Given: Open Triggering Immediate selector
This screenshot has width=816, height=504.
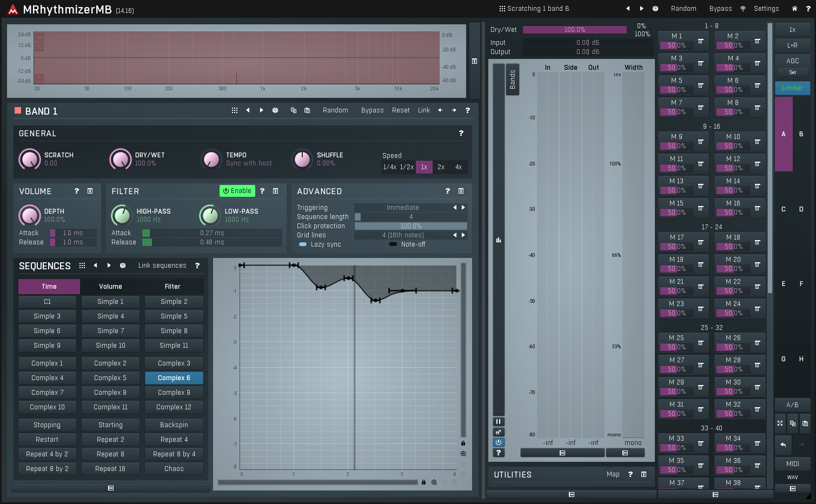Looking at the screenshot, I should point(402,208).
